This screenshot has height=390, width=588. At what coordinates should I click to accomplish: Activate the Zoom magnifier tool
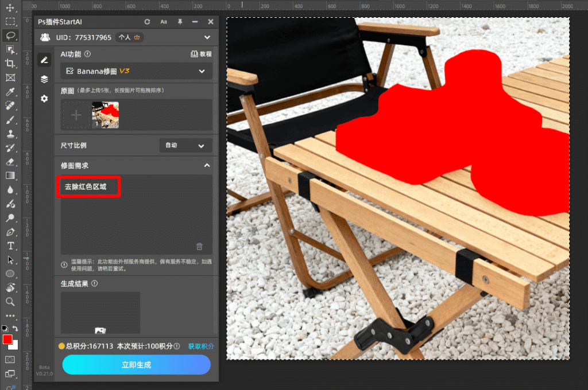click(10, 302)
